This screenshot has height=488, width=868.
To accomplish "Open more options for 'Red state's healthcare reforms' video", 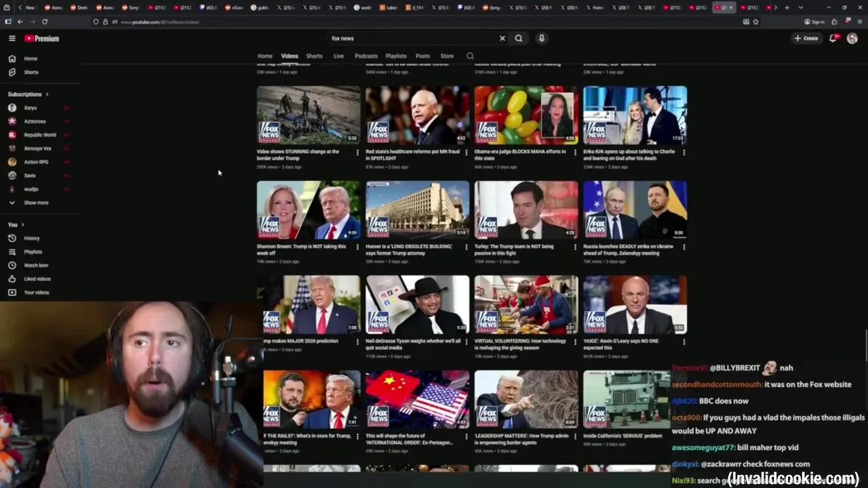I will (x=466, y=152).
